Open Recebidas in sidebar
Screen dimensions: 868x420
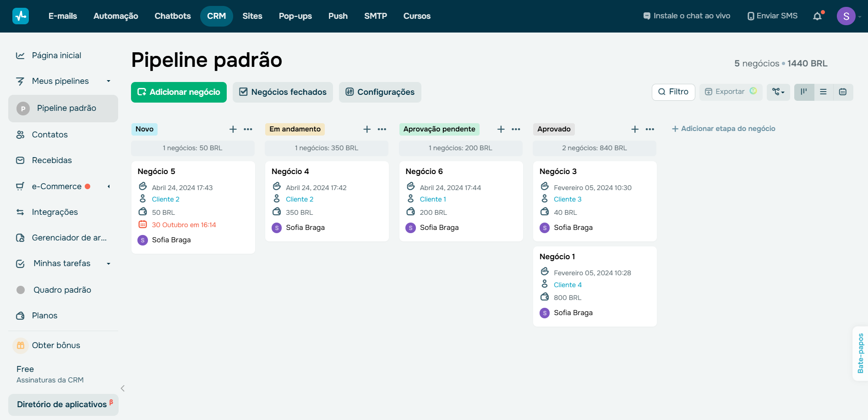52,160
